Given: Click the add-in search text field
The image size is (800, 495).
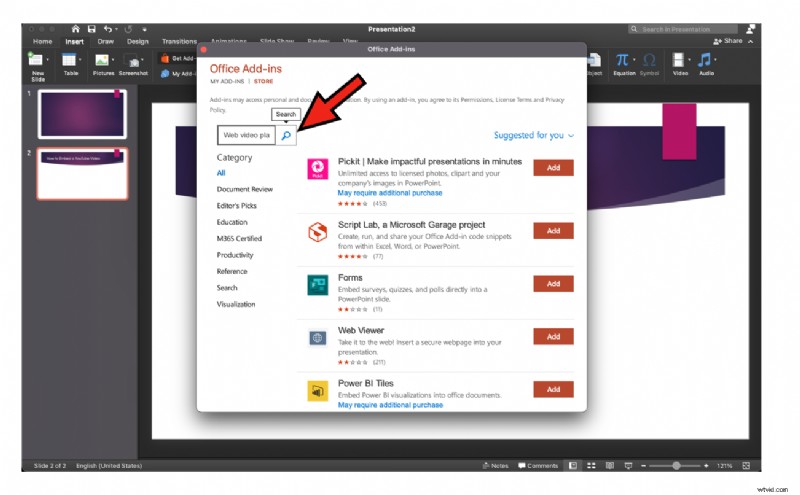Looking at the screenshot, I should 246,135.
